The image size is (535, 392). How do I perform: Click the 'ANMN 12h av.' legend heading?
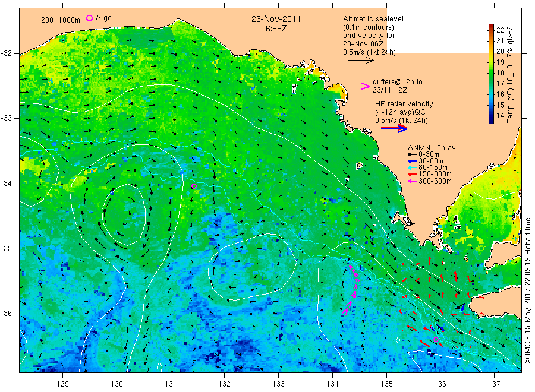click(x=433, y=148)
